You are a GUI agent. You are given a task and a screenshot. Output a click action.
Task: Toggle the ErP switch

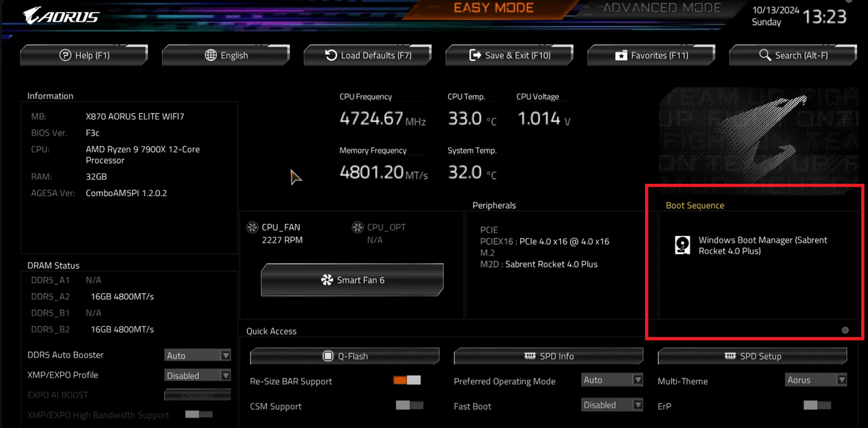pyautogui.click(x=817, y=405)
